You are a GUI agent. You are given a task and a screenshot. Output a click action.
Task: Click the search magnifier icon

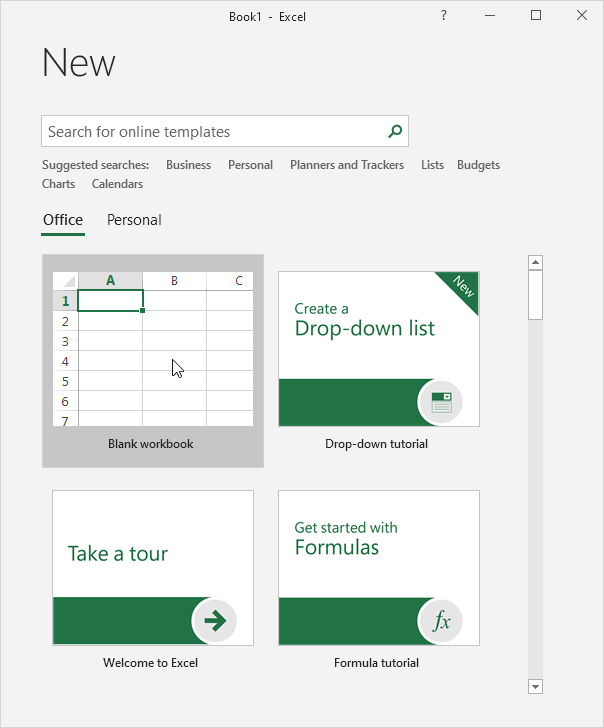(395, 131)
